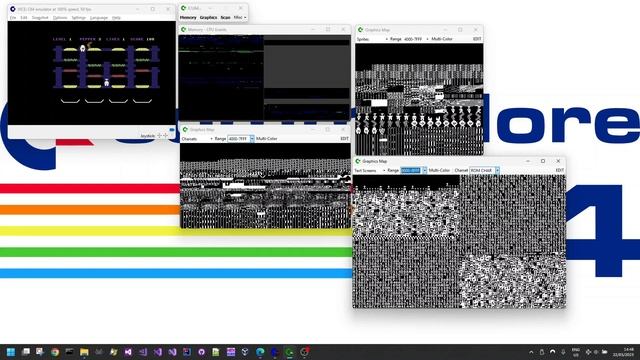Click the Sprites Graphics Map window title icon
The height and width of the screenshot is (360, 640).
point(360,30)
